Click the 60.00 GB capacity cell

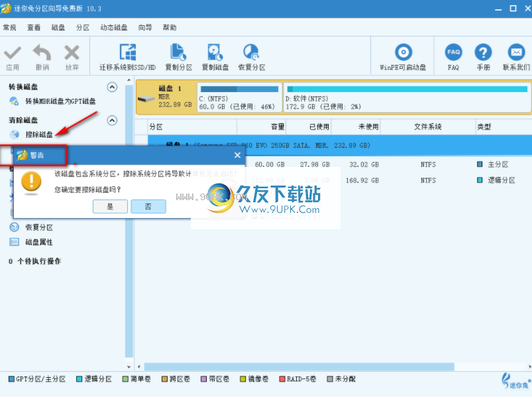270,164
